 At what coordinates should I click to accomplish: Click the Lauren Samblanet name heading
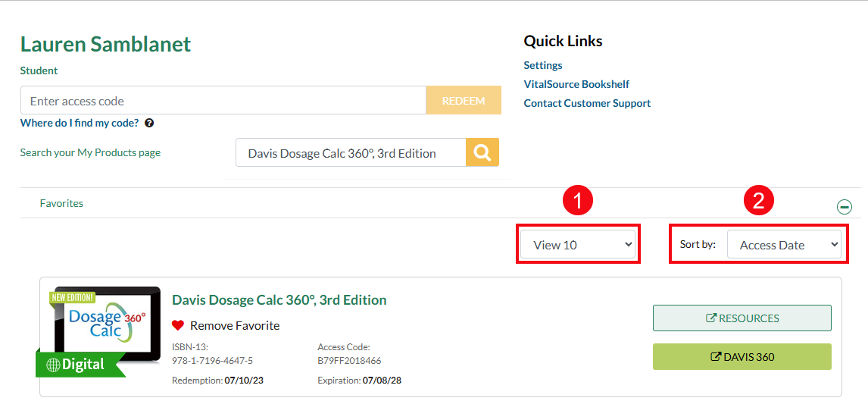(x=106, y=44)
